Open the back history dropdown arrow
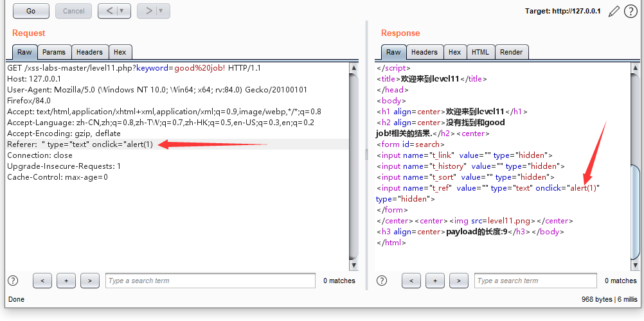Viewport: 644px width, 321px height. (122, 11)
